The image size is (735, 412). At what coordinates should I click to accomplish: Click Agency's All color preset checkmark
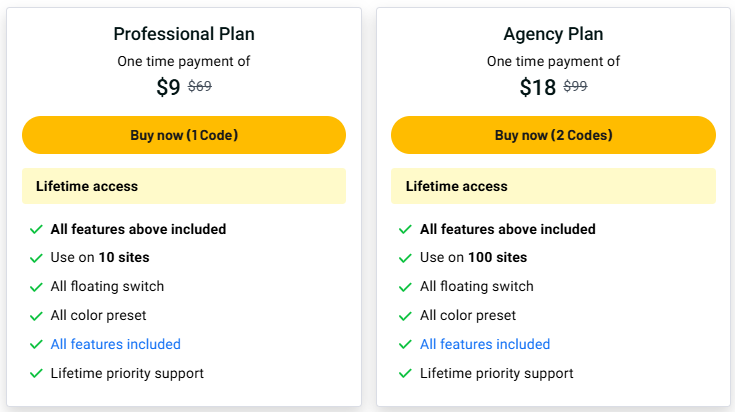(x=405, y=316)
